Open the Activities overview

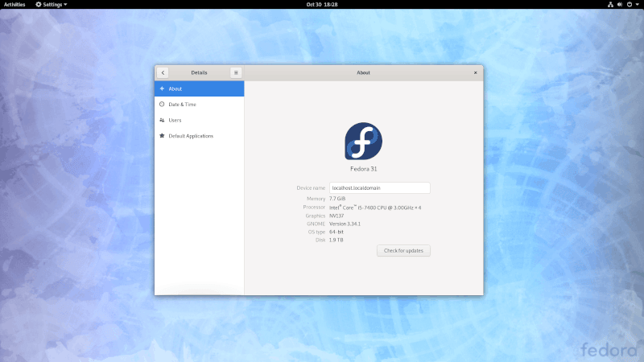pyautogui.click(x=14, y=4)
